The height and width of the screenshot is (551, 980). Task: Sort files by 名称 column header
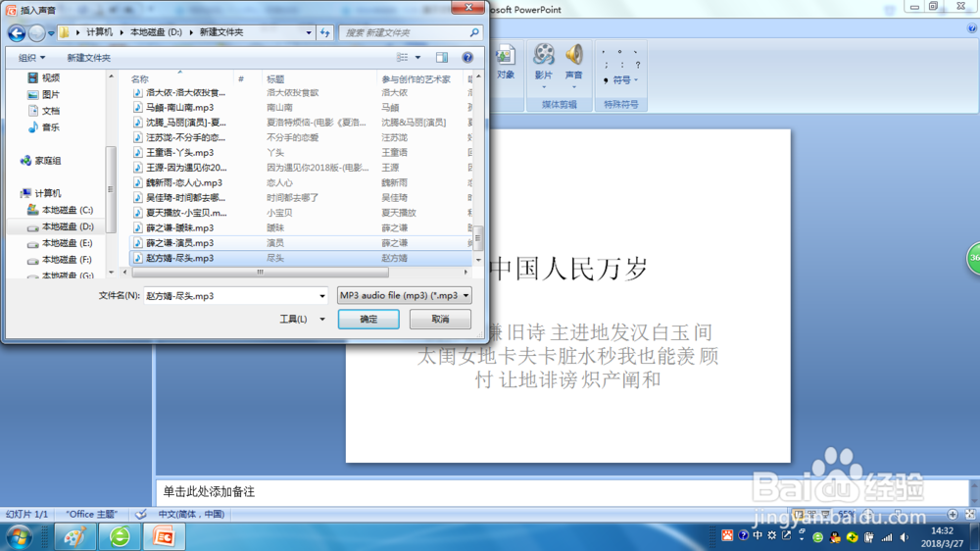[x=140, y=79]
